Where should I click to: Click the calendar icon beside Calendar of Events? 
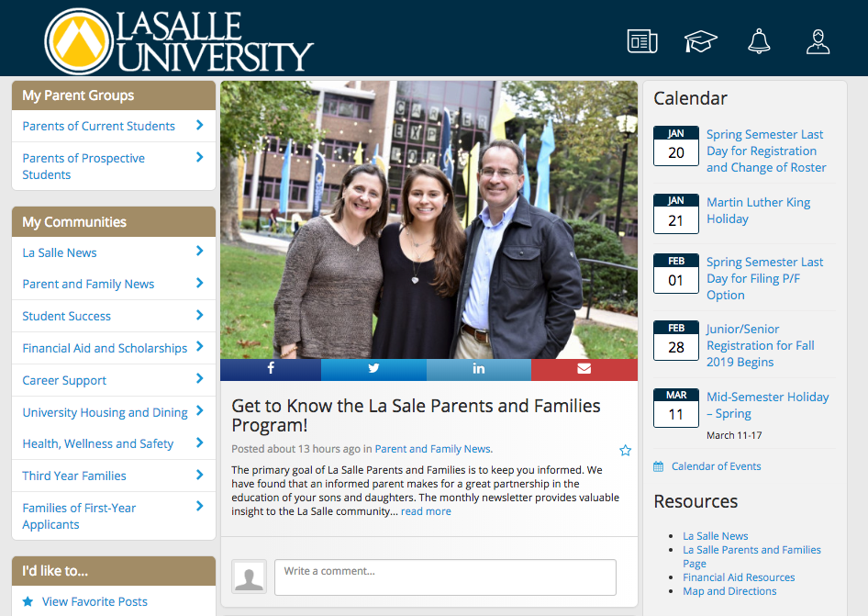click(x=658, y=466)
